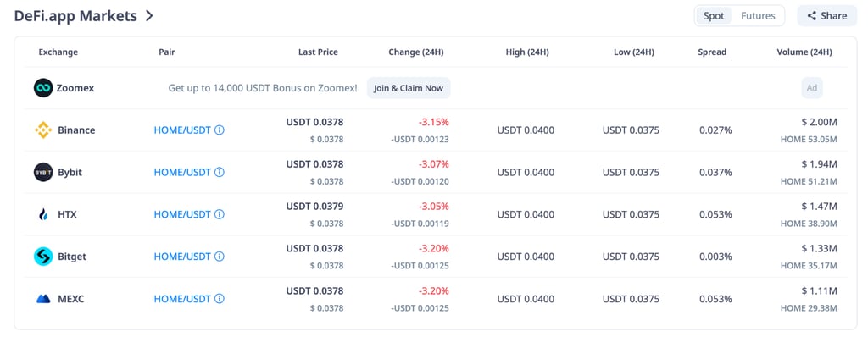
Task: Sort by Volume (24H) column header
Action: pyautogui.click(x=804, y=52)
